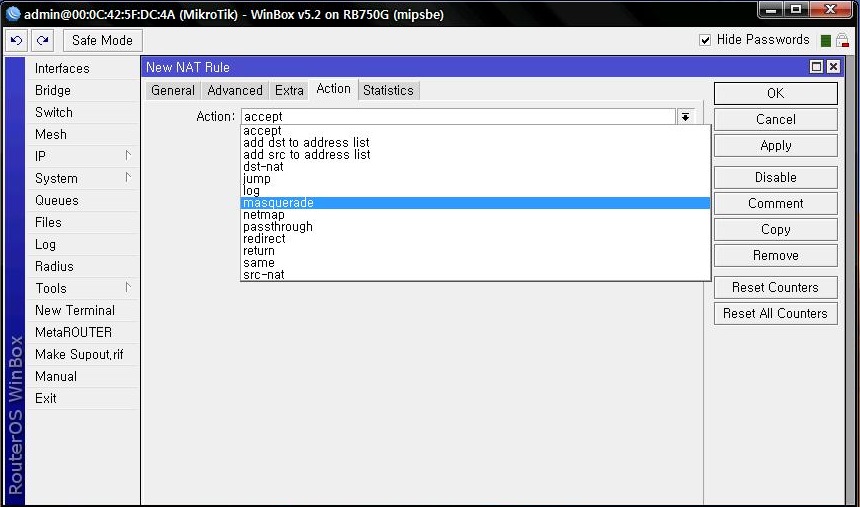
Task: Open Switch from the sidebar menu
Action: (83, 112)
